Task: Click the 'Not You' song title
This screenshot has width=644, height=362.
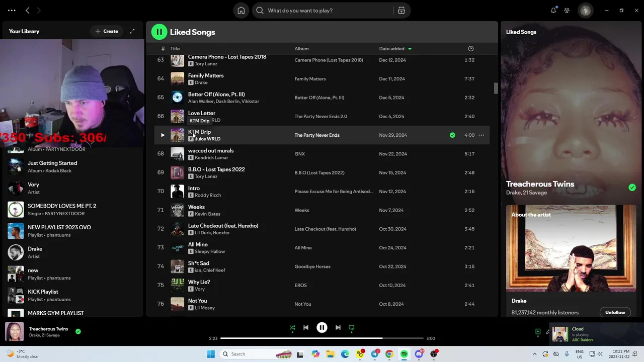Action: coord(197,301)
